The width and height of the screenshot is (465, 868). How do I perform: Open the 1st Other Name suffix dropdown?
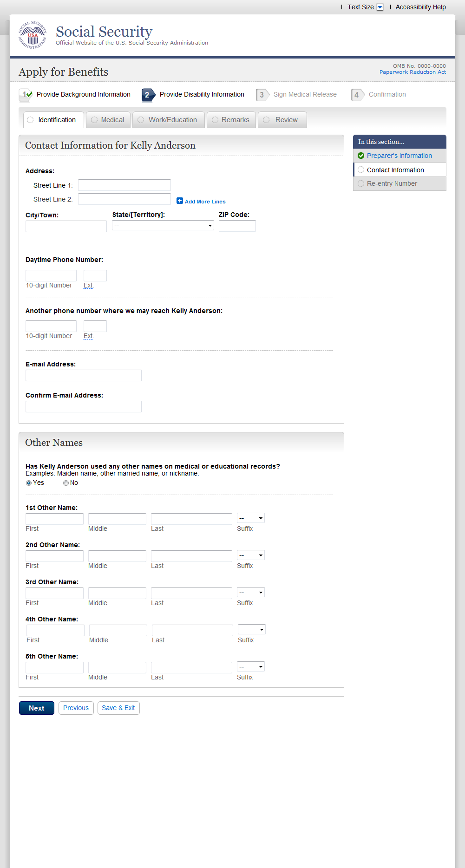coord(250,518)
